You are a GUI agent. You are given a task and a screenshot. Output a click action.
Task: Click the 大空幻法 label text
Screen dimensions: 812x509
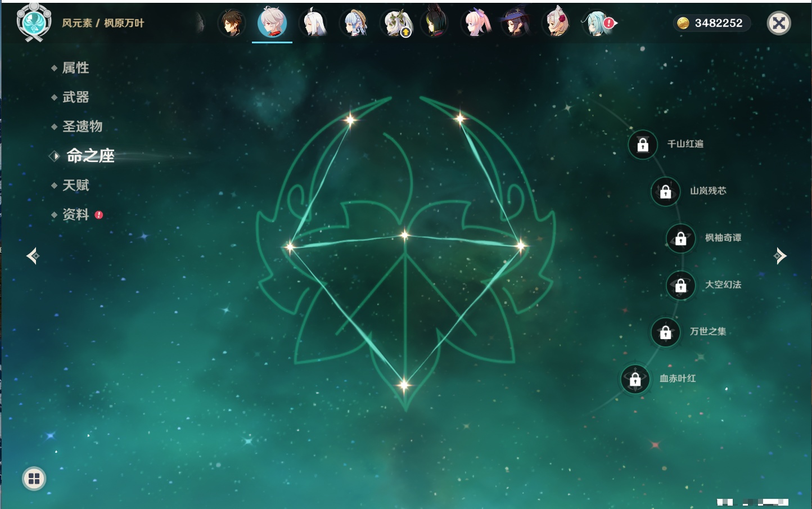(x=723, y=285)
